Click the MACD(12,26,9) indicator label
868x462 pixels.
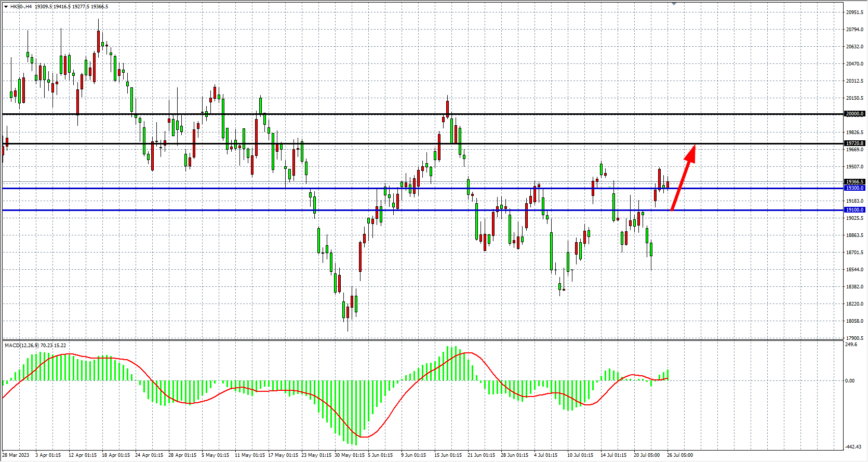pyautogui.click(x=22, y=345)
